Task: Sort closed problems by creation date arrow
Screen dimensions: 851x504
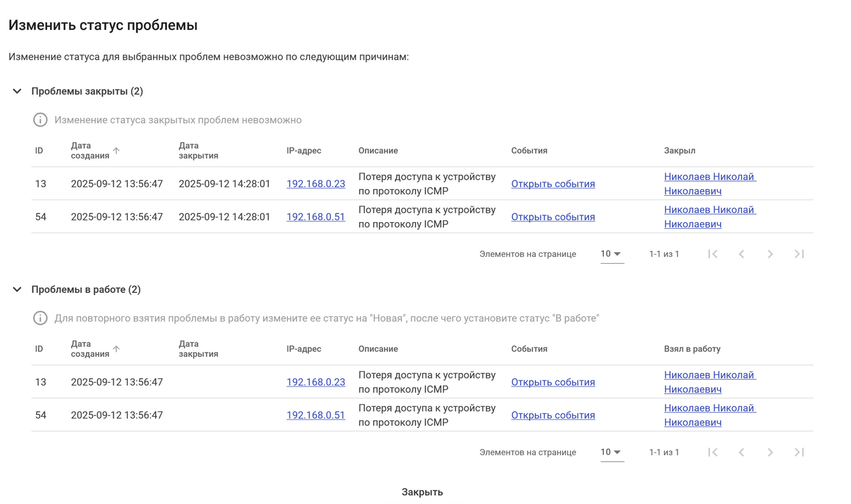Action: tap(116, 150)
